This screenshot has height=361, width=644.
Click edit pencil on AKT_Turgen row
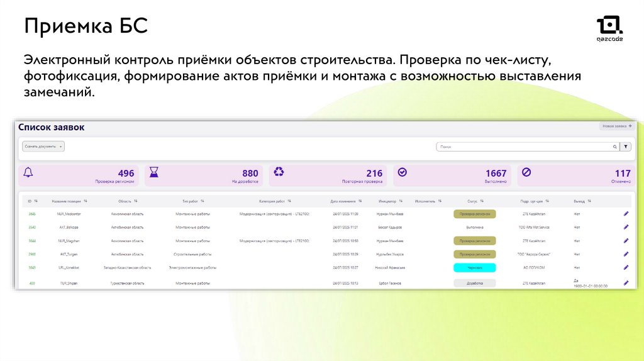click(x=626, y=254)
